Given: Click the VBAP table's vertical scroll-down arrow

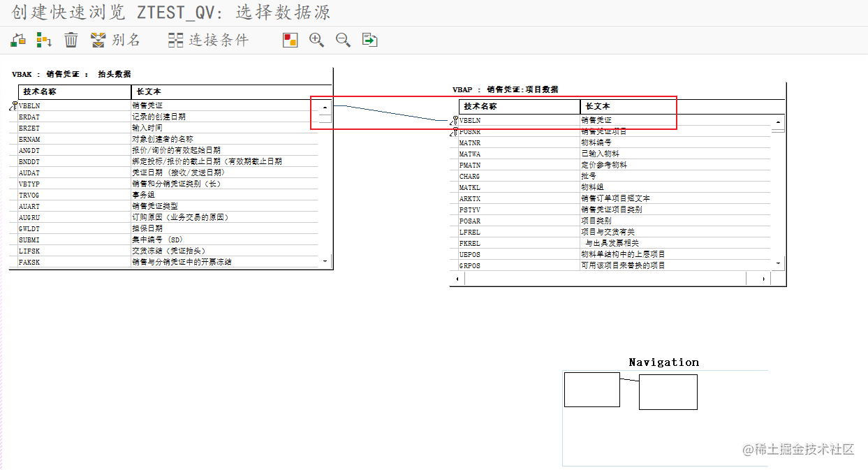Looking at the screenshot, I should pos(778,262).
